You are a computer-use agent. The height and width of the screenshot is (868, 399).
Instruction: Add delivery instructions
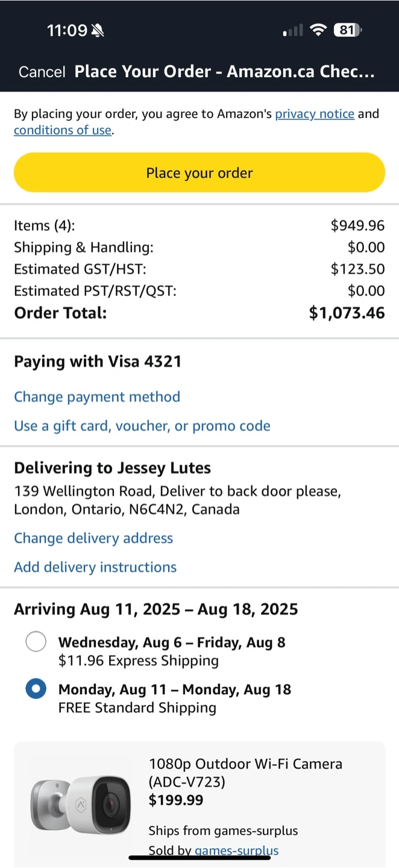coord(95,567)
